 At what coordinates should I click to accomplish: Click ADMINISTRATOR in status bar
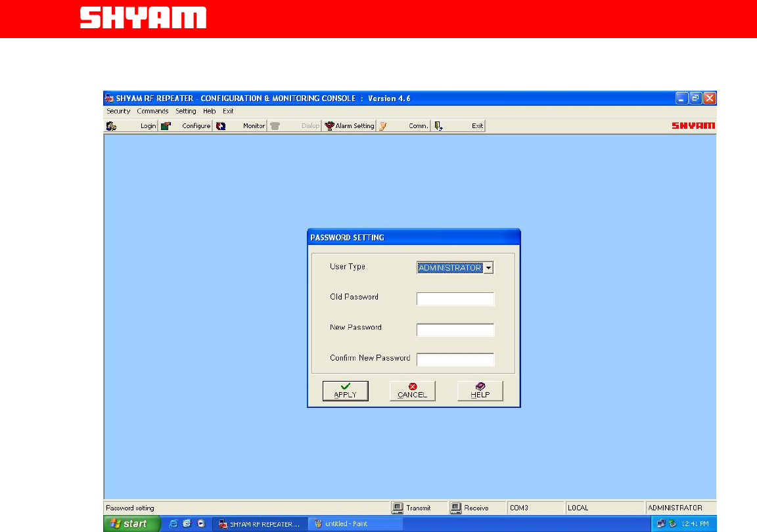coord(675,508)
